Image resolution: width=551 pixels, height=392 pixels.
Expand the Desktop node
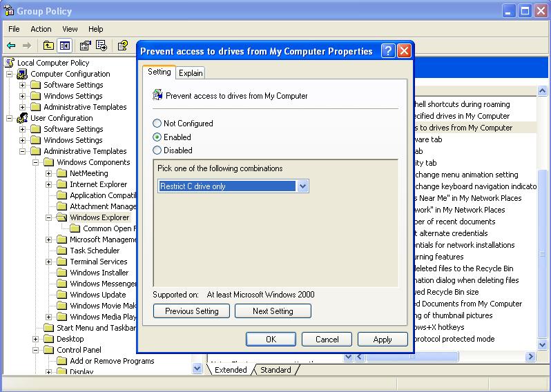click(x=35, y=340)
